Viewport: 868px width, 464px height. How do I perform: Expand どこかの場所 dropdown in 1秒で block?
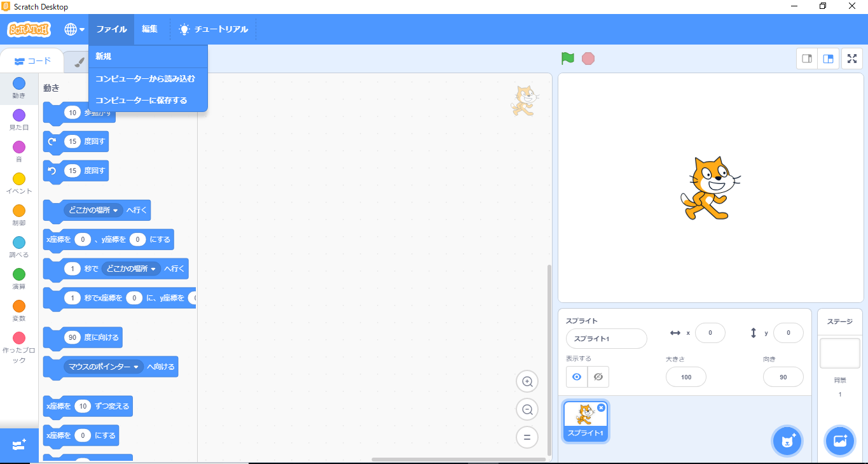131,269
